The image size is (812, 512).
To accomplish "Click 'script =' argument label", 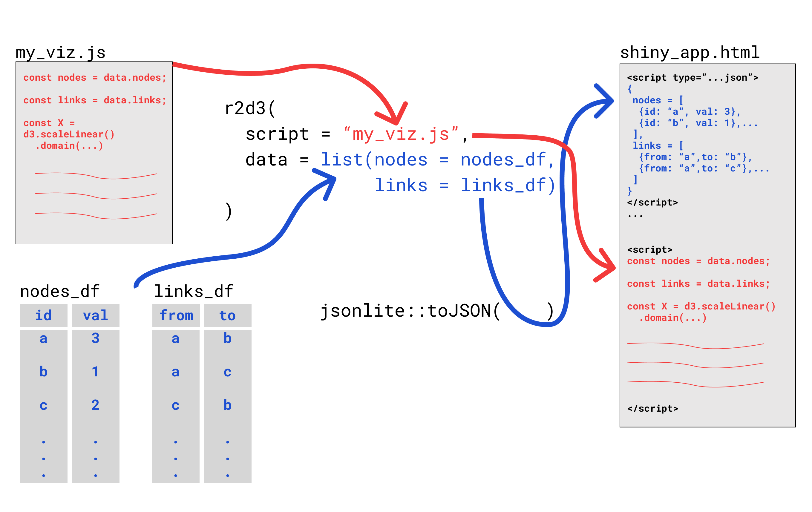I will [x=288, y=134].
